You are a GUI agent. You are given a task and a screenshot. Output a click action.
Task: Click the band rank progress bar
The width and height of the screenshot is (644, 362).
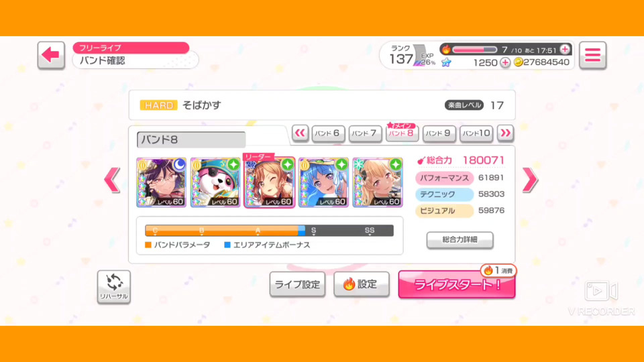tap(270, 231)
